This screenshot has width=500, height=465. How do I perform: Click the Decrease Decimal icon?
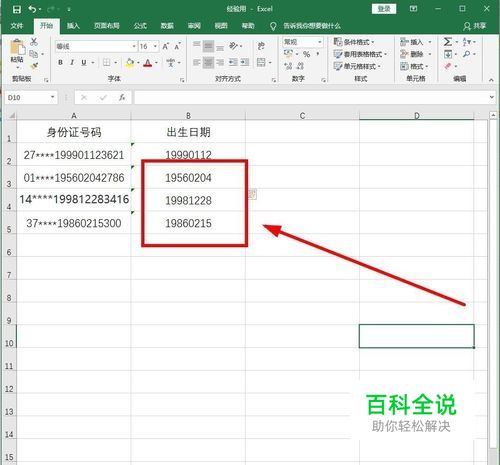tap(300, 66)
